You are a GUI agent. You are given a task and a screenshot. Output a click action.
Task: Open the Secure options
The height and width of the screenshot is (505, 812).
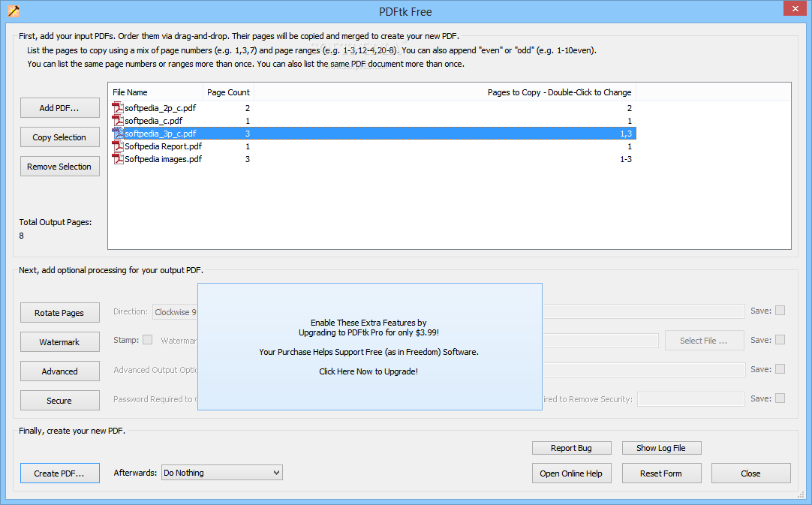click(x=59, y=401)
